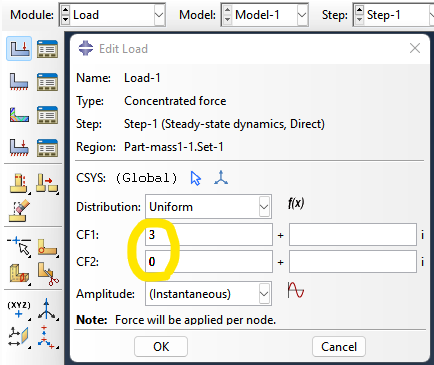Click the create CSYS triad icon

tap(221, 178)
